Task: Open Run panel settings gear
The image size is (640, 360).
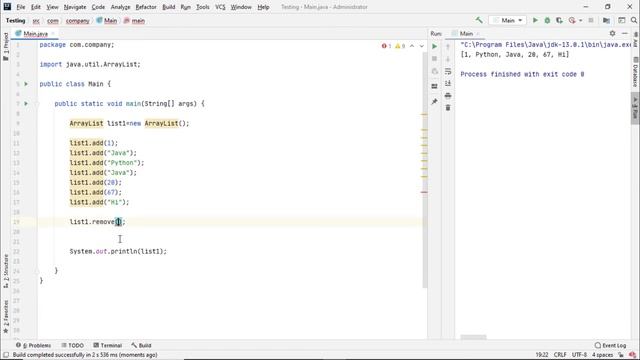Action: click(x=612, y=33)
